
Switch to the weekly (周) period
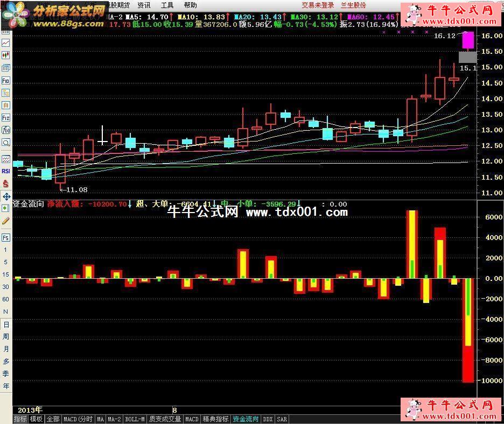coord(6,337)
